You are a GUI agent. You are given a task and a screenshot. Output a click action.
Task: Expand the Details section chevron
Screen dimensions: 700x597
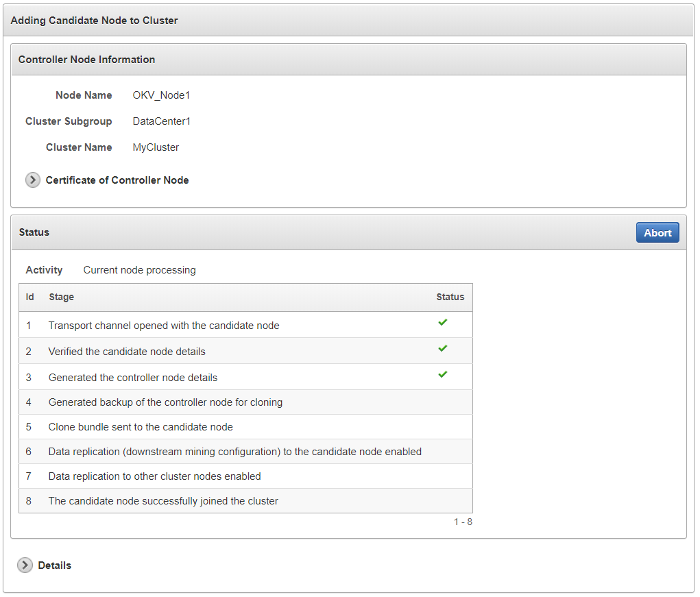pyautogui.click(x=25, y=565)
